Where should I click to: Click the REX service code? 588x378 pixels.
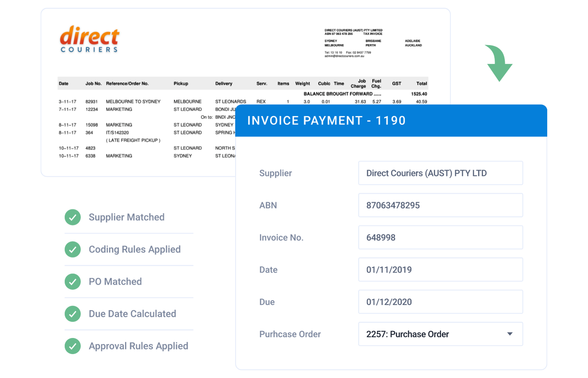pos(261,102)
